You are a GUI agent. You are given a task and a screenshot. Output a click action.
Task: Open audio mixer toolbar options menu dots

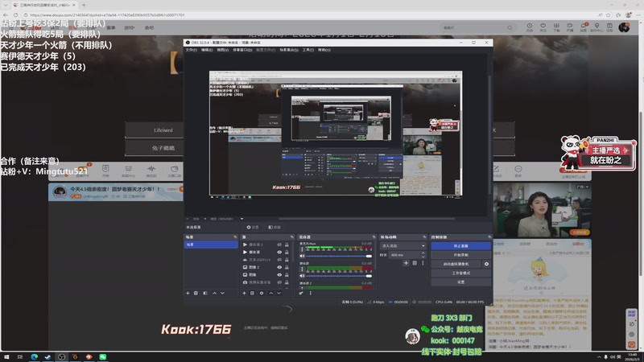pos(311,293)
